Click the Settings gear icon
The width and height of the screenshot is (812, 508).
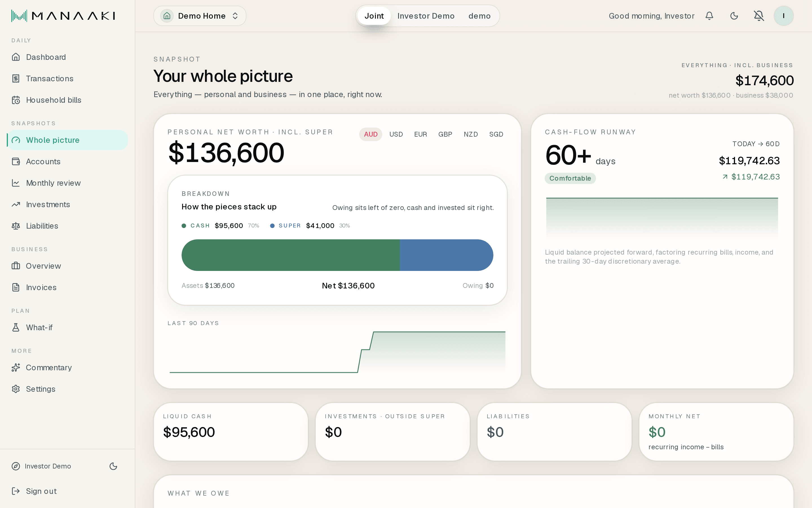point(16,389)
